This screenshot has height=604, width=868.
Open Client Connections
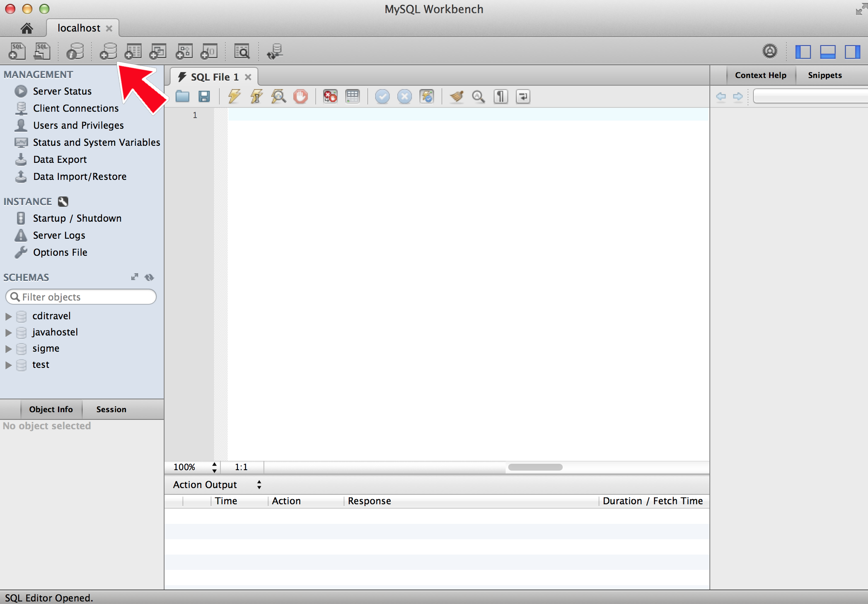pos(76,108)
